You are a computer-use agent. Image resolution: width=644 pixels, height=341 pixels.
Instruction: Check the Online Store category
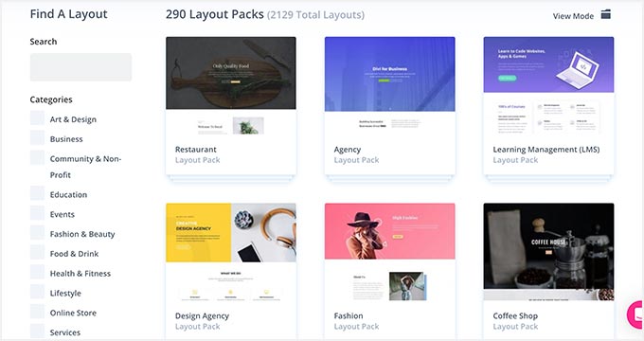click(37, 312)
